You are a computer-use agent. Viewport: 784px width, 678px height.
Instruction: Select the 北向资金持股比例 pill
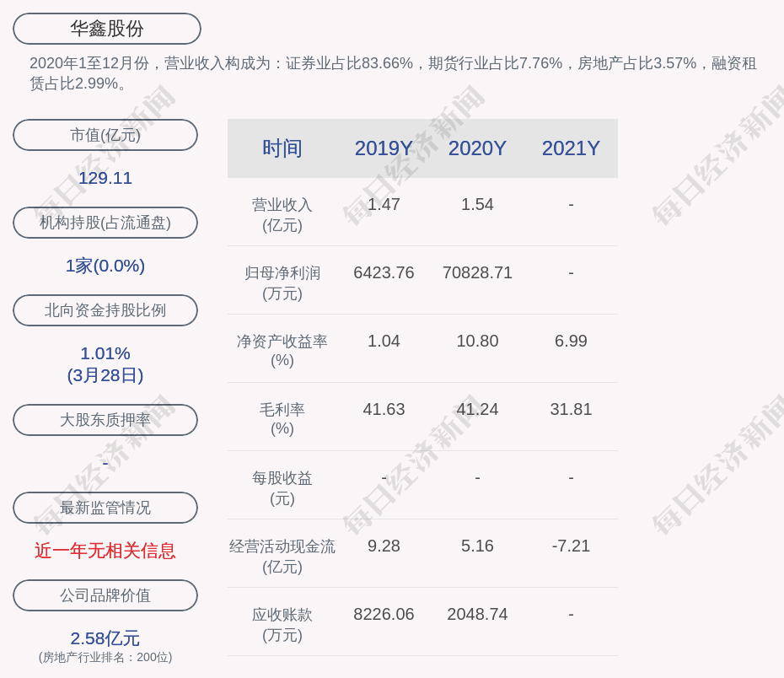pos(105,310)
